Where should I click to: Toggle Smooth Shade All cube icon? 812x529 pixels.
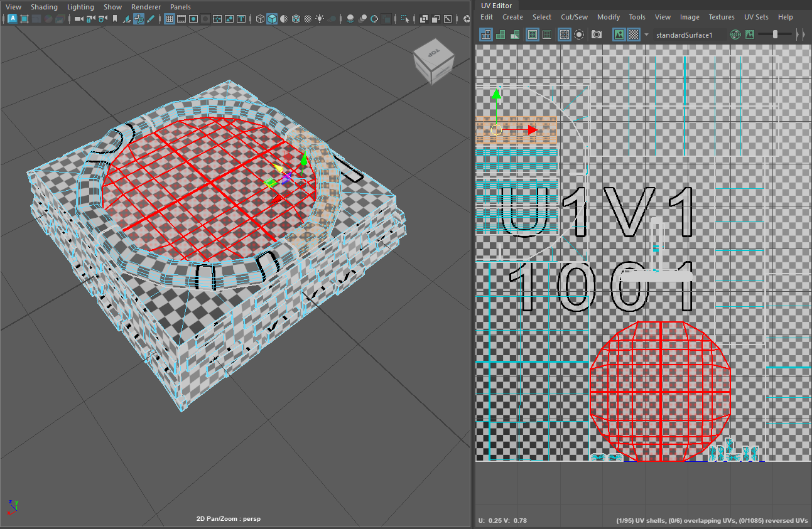(x=272, y=19)
